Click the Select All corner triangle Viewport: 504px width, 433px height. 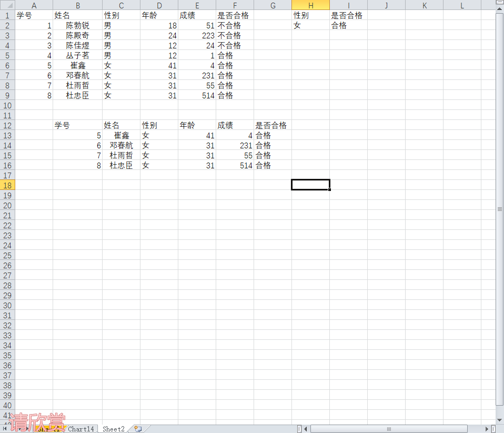coord(7,5)
